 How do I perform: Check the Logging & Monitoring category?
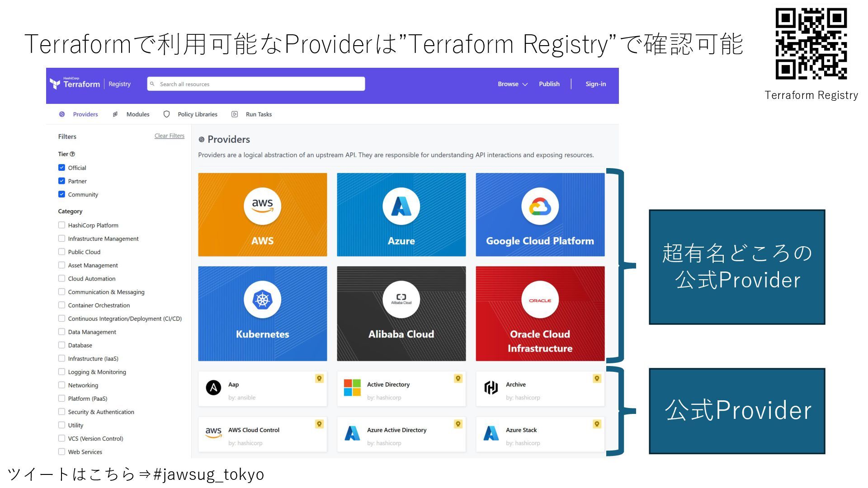[x=61, y=372]
